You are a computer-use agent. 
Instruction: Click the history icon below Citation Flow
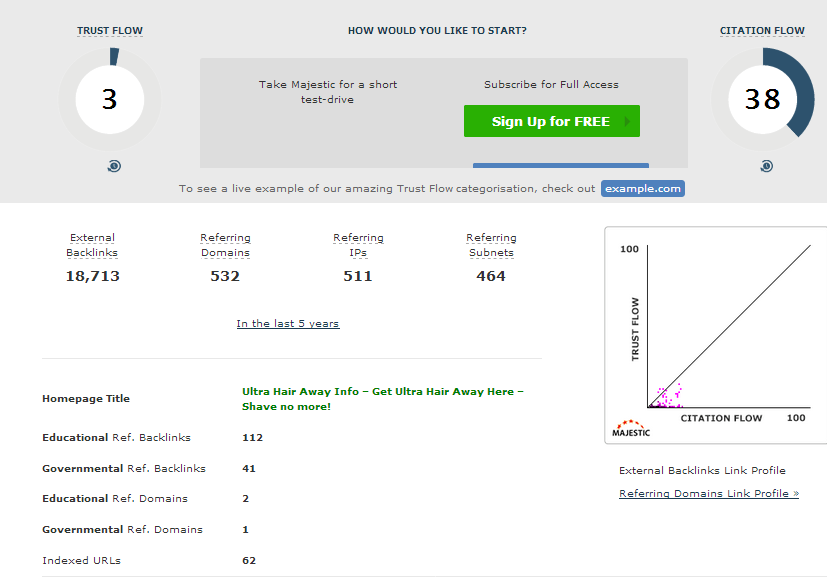pyautogui.click(x=767, y=166)
